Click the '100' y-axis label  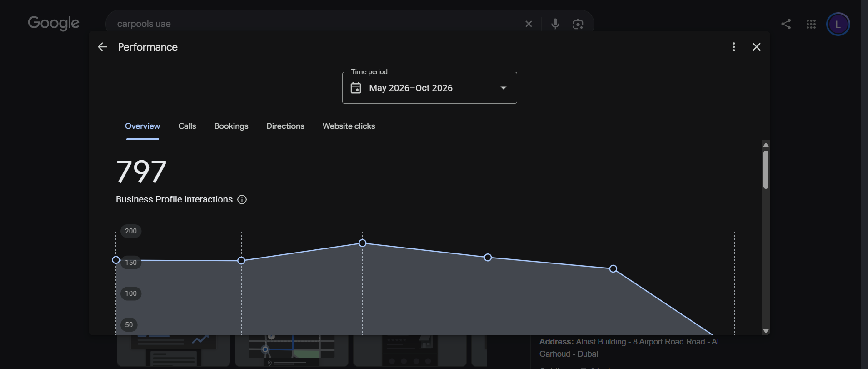coord(131,293)
